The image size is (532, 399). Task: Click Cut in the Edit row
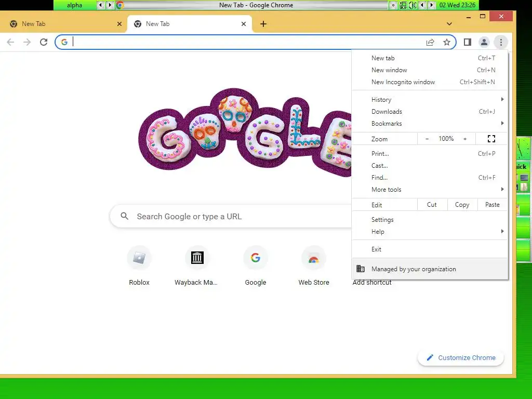432,205
